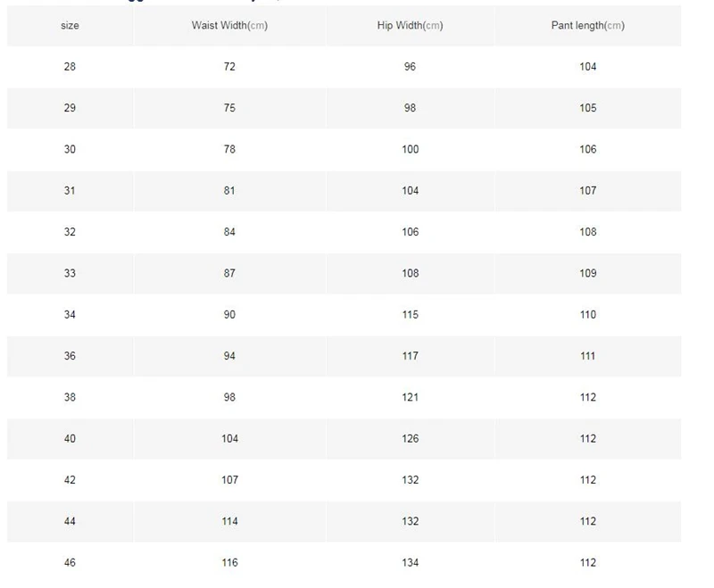Image resolution: width=714 pixels, height=588 pixels.
Task: Click the 'Hip Width(cm)' column header
Action: (410, 26)
